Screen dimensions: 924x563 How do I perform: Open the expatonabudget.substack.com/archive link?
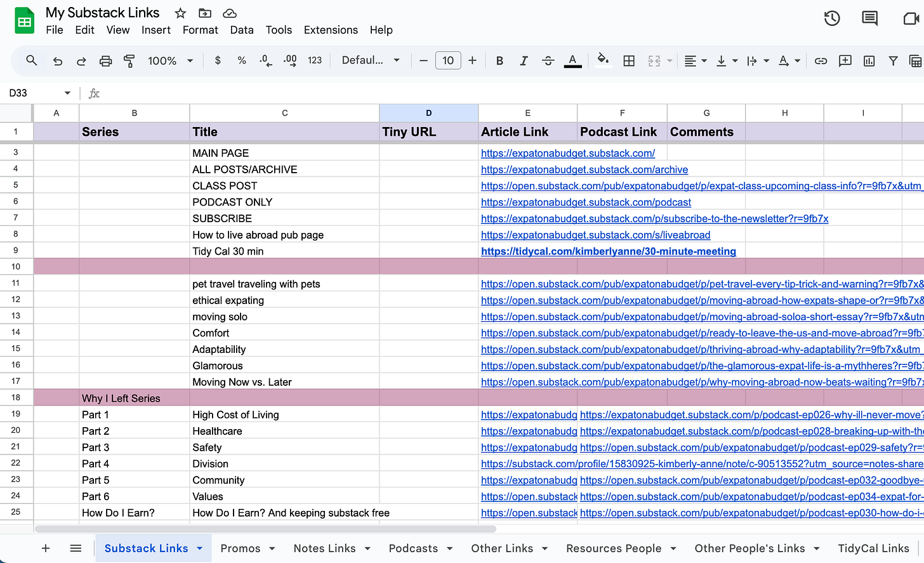pos(584,169)
